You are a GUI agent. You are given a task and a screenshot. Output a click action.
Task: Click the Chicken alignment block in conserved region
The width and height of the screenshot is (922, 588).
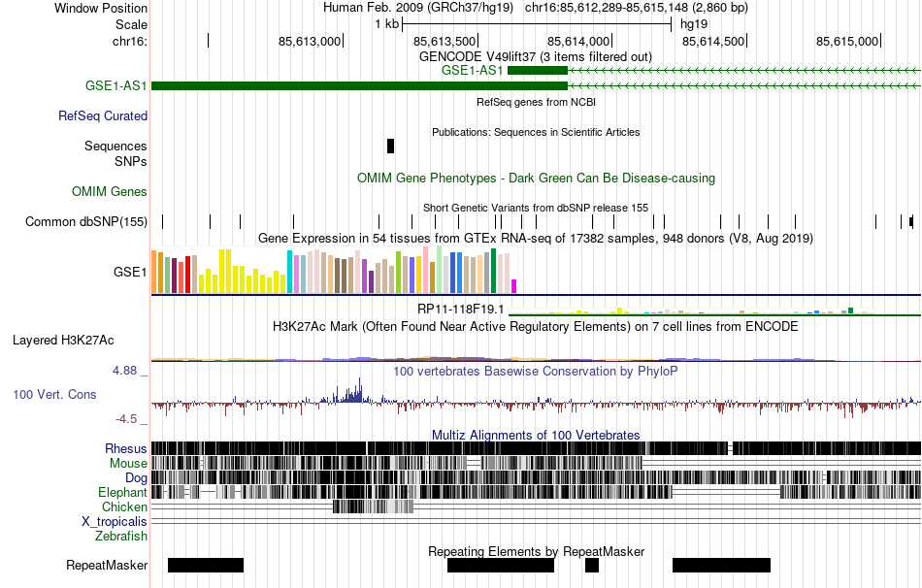373,506
